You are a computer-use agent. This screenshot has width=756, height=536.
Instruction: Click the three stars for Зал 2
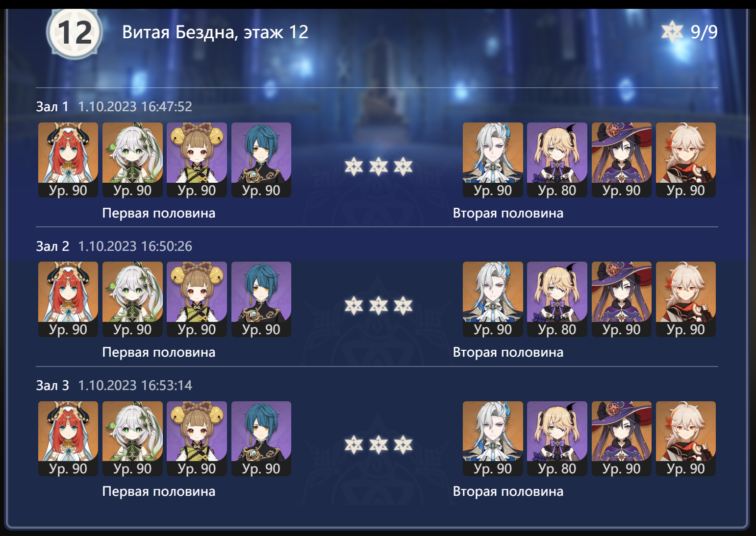[x=378, y=306]
